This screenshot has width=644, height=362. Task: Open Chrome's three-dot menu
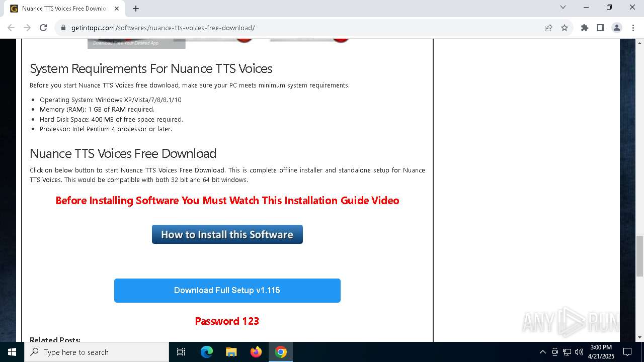633,28
